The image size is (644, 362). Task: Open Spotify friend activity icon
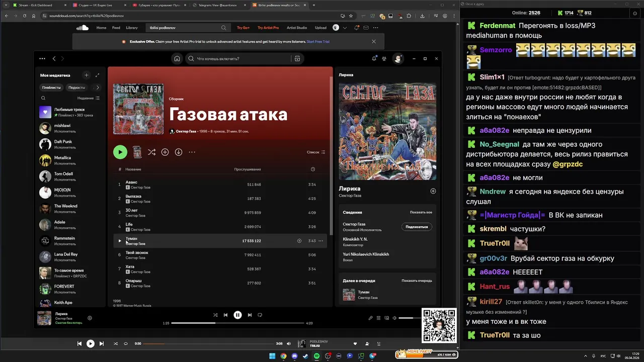click(x=384, y=58)
